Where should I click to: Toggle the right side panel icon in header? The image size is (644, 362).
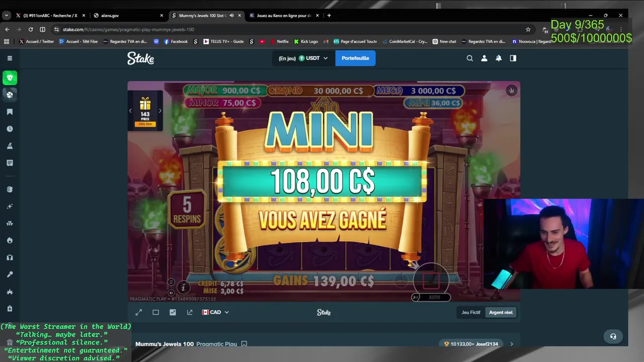tap(513, 58)
